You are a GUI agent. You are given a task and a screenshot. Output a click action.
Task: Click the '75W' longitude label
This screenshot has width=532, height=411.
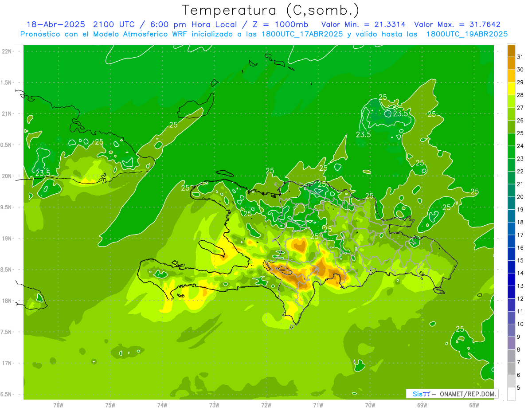pyautogui.click(x=110, y=405)
